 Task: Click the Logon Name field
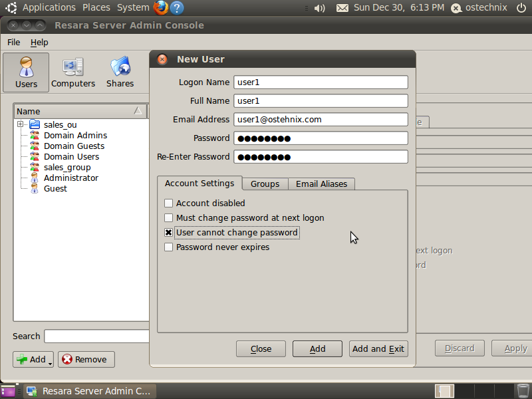tap(321, 82)
